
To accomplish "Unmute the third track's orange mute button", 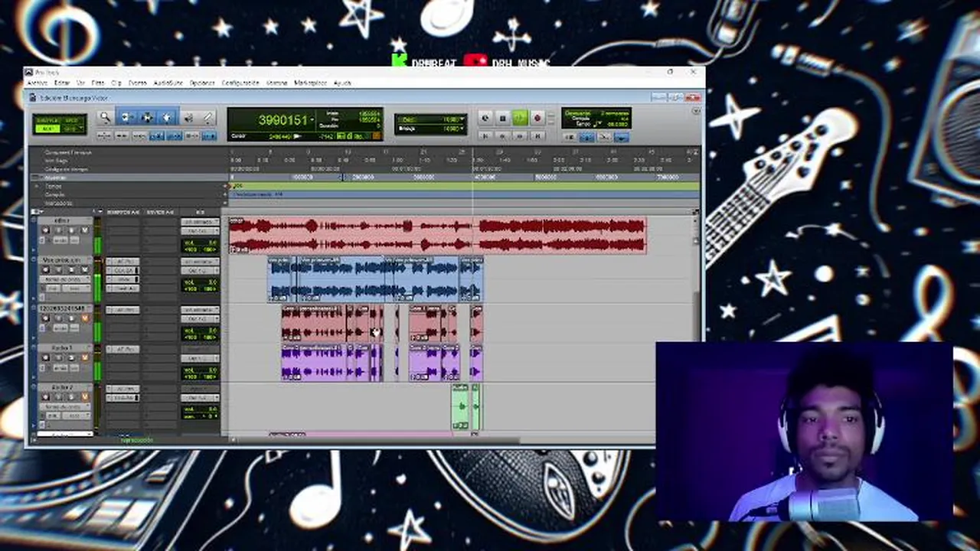I will click(x=85, y=318).
